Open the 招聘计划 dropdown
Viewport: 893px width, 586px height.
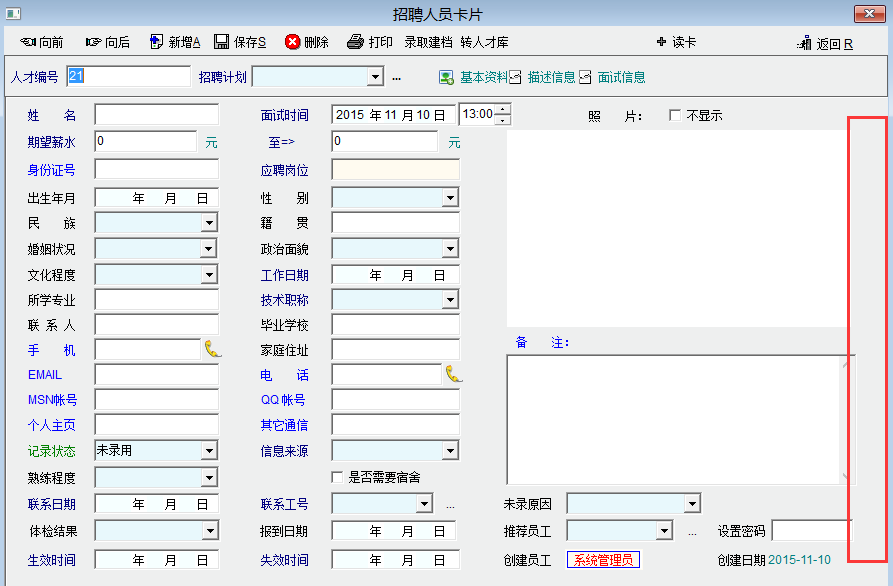(x=375, y=77)
